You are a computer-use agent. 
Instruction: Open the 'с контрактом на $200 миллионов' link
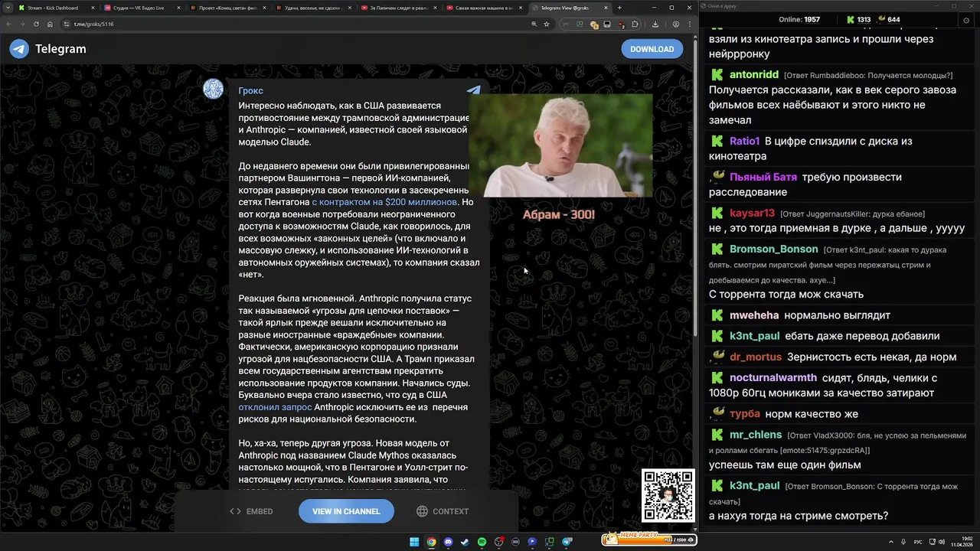pyautogui.click(x=384, y=202)
